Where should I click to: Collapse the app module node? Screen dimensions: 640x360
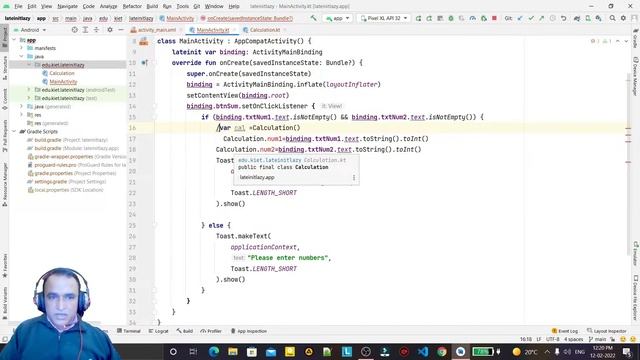[x=14, y=40]
